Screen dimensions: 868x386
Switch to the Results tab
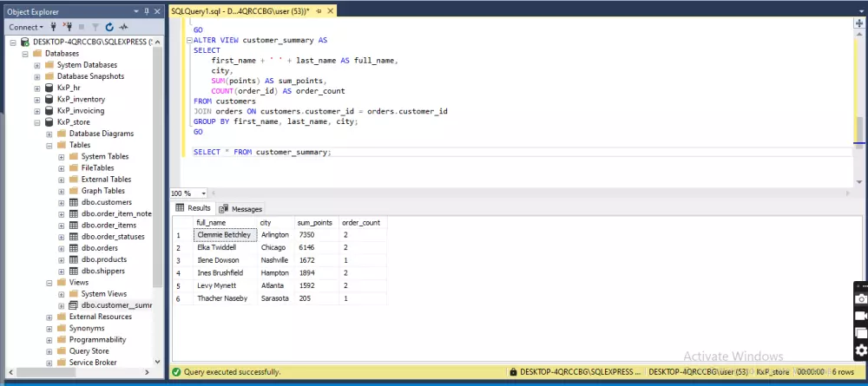tap(194, 208)
